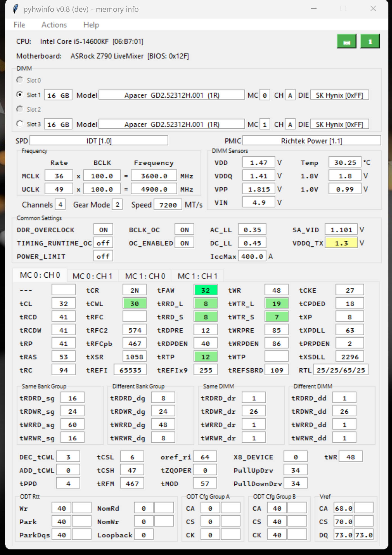Click the VPP voltage value 1.815

(x=259, y=189)
